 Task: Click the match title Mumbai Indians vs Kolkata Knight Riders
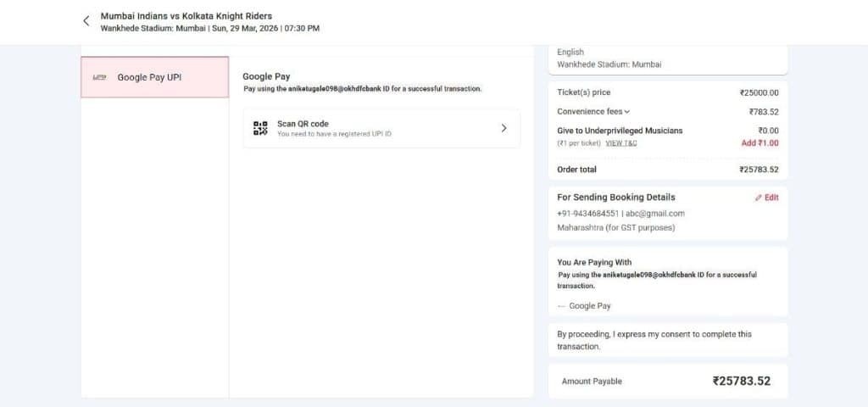click(x=186, y=16)
